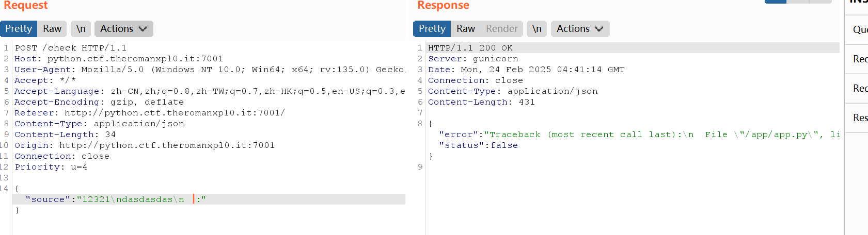Click the HTTP/1.1 200 OK status line

(470, 48)
